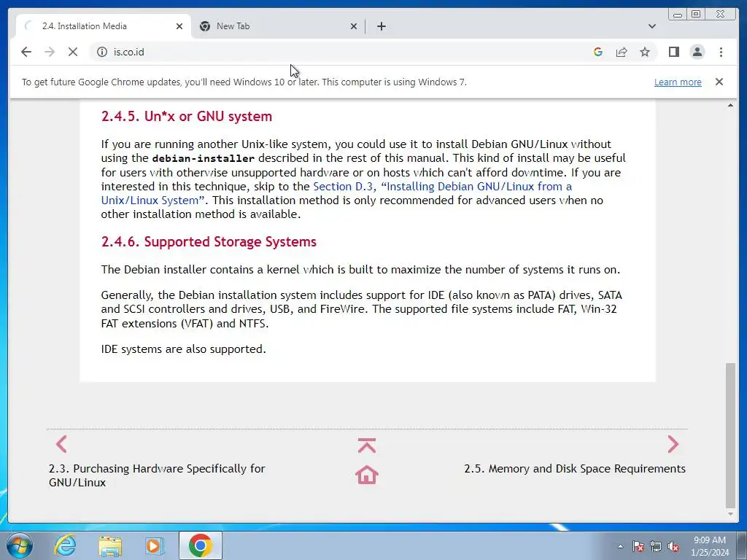
Task: Go back using the browser back arrow
Action: pos(26,52)
